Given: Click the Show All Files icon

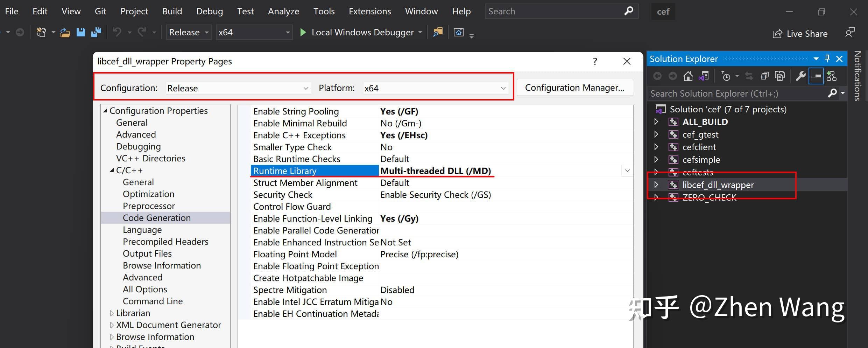Looking at the screenshot, I should 780,76.
